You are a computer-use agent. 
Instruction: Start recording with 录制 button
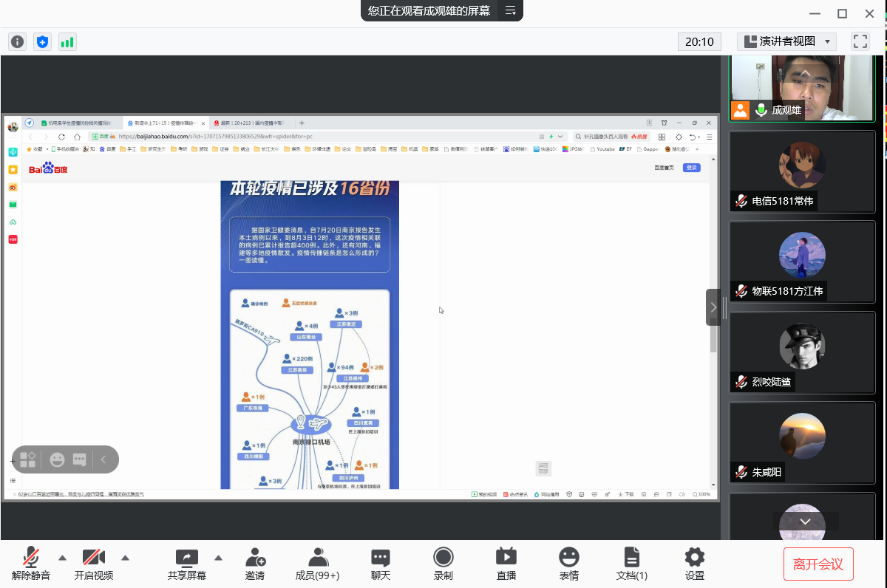pyautogui.click(x=443, y=564)
